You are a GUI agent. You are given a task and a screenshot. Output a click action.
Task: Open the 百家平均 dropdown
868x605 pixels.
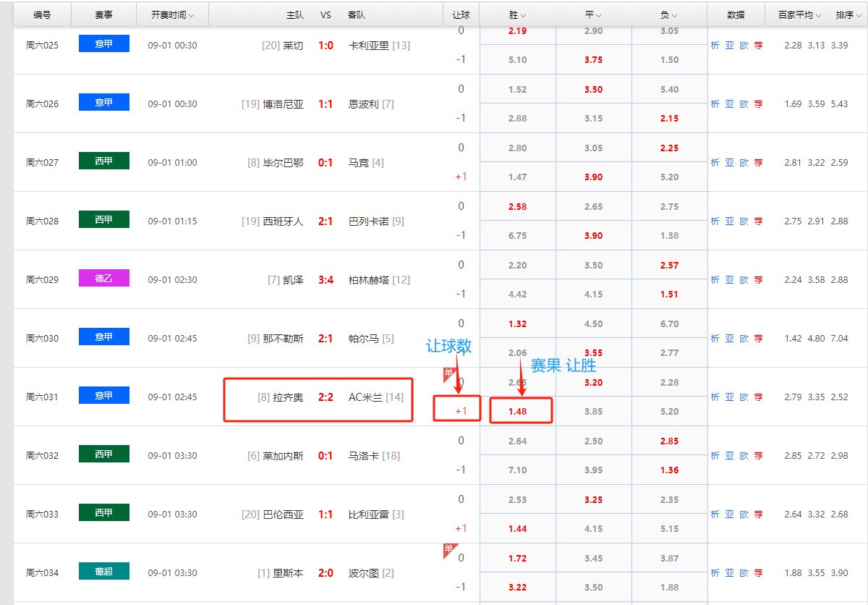point(800,14)
